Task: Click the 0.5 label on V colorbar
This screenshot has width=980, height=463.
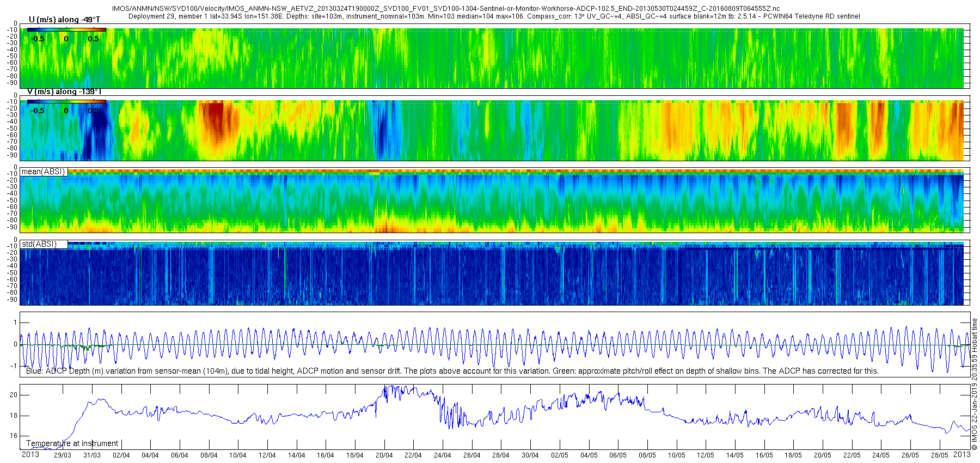Action: point(94,111)
